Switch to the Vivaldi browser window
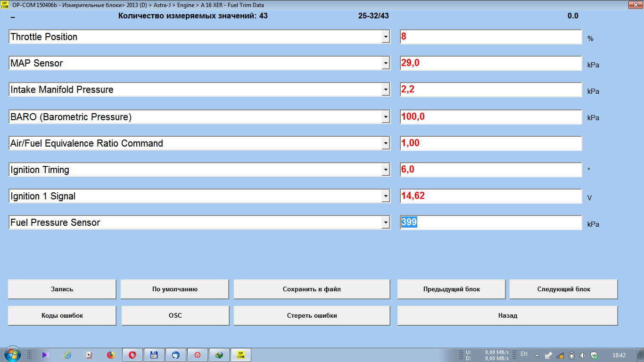The image size is (644, 362). point(198,355)
